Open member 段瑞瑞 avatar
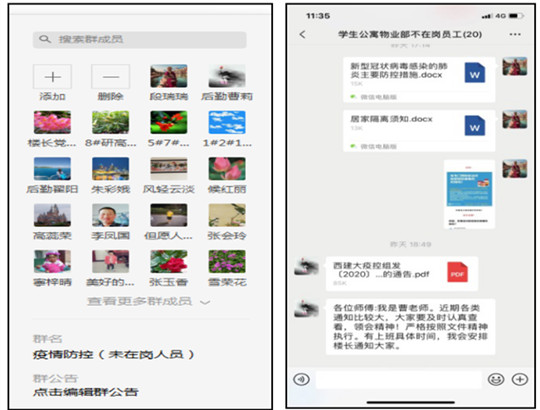Screen dimensions: 540x410 pos(169,76)
